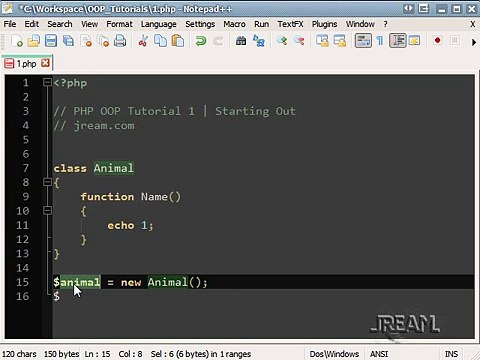
Task: Click '120 chars' in status bar
Action: (x=19, y=354)
